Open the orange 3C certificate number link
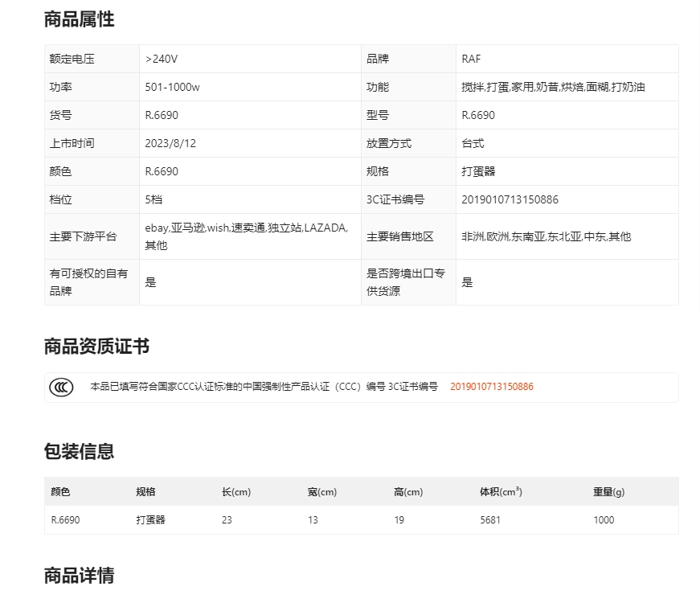The width and height of the screenshot is (700, 591). click(x=491, y=387)
